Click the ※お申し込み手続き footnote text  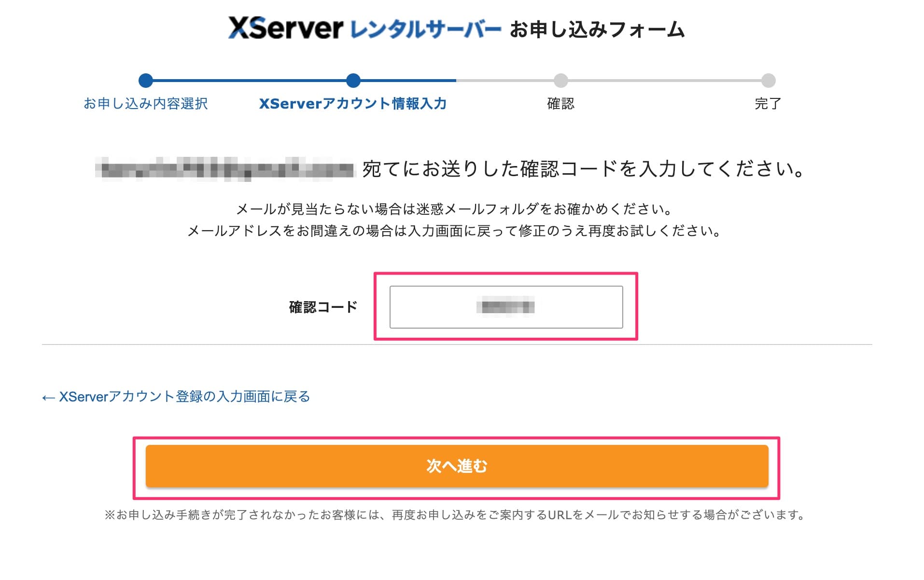tap(455, 515)
